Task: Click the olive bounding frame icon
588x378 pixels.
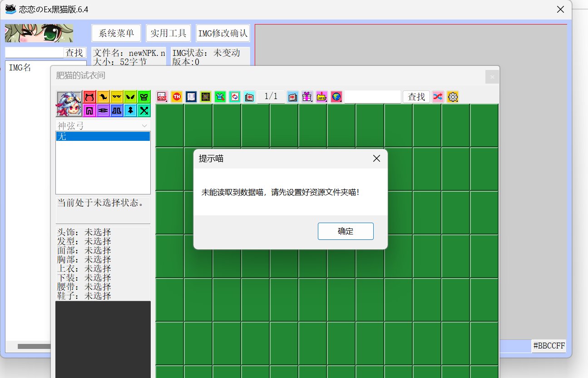Action: [206, 97]
